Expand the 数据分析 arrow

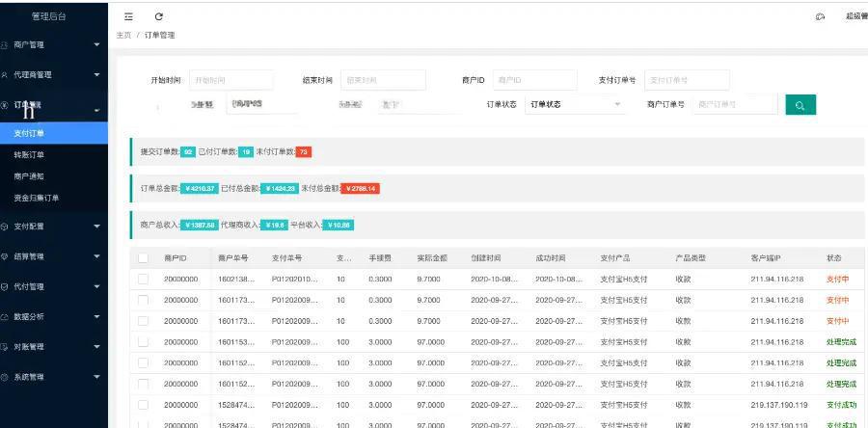(x=96, y=317)
